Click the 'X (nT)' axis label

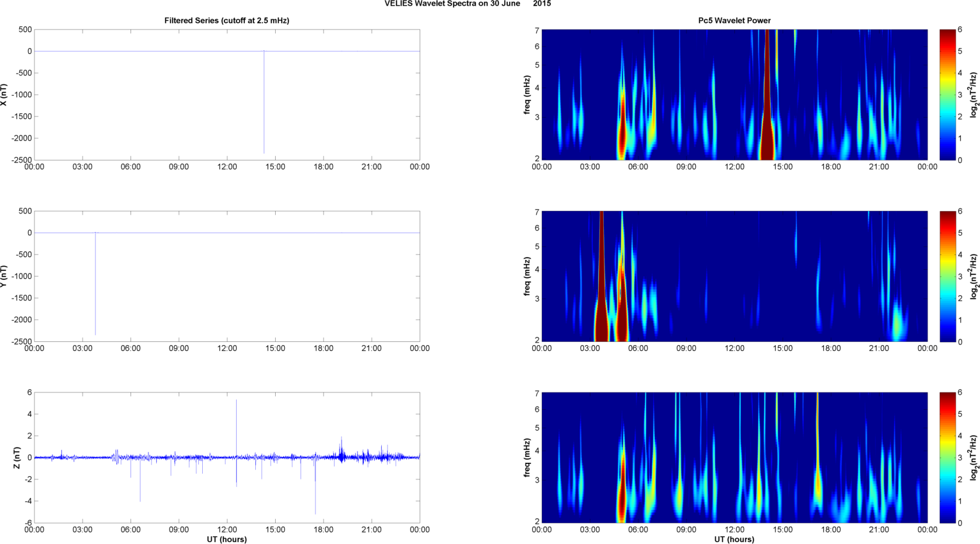pos(4,95)
